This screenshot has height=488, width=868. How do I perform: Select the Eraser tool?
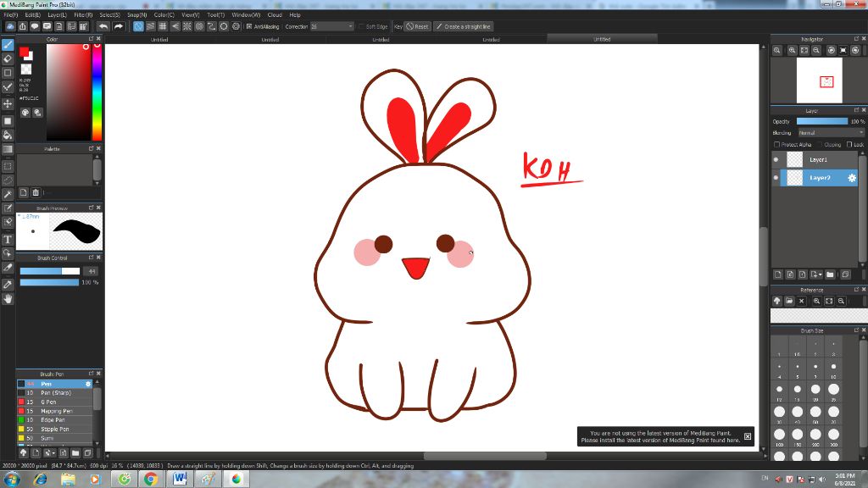[x=8, y=58]
